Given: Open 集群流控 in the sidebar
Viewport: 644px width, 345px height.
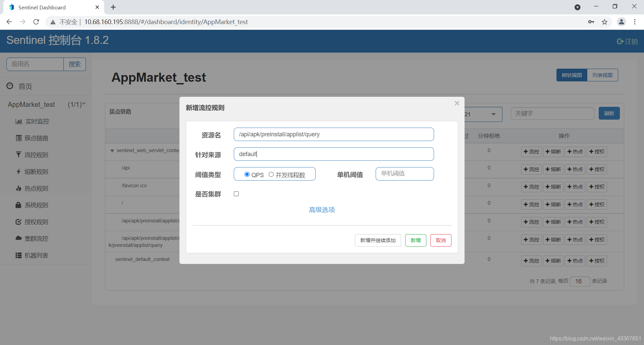Looking at the screenshot, I should pyautogui.click(x=36, y=238).
